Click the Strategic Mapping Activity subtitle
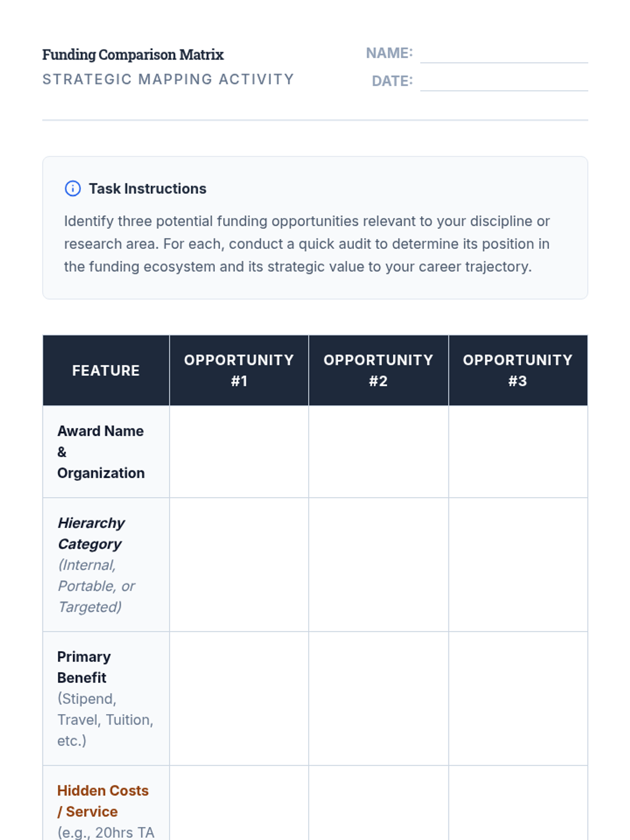The width and height of the screenshot is (630, 840). click(x=168, y=79)
